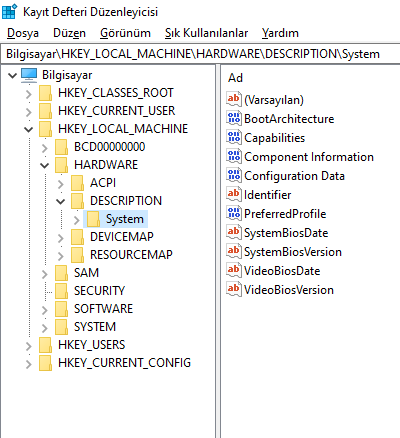Click the Identifier string value icon
This screenshot has height=438, width=400.
click(234, 194)
